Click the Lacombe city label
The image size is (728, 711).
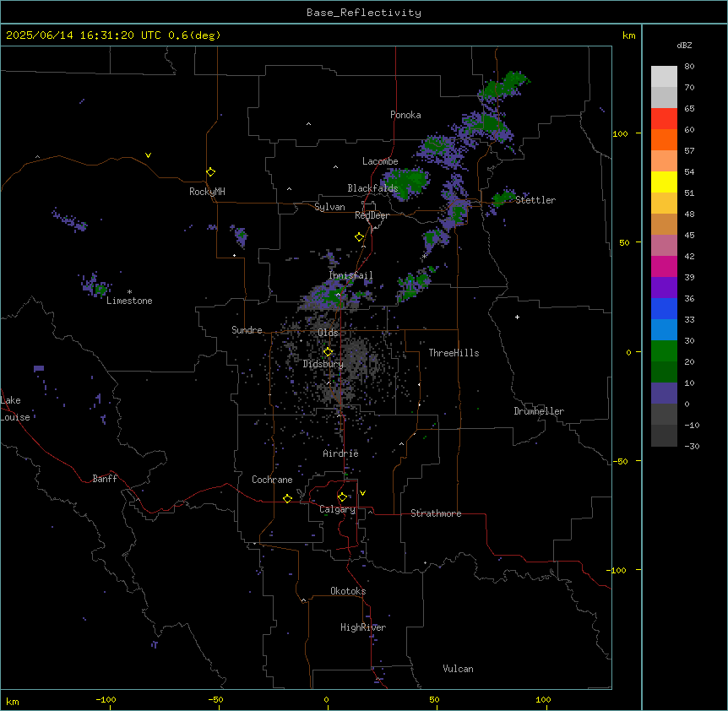[x=380, y=161]
